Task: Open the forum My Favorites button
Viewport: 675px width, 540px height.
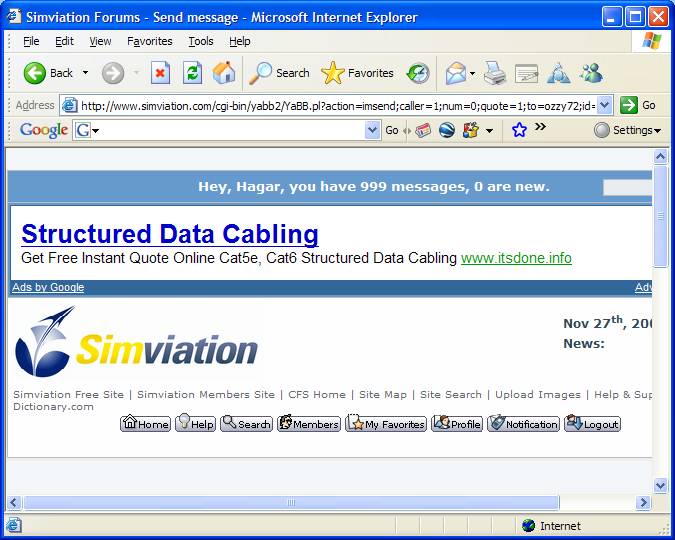Action: [x=386, y=424]
